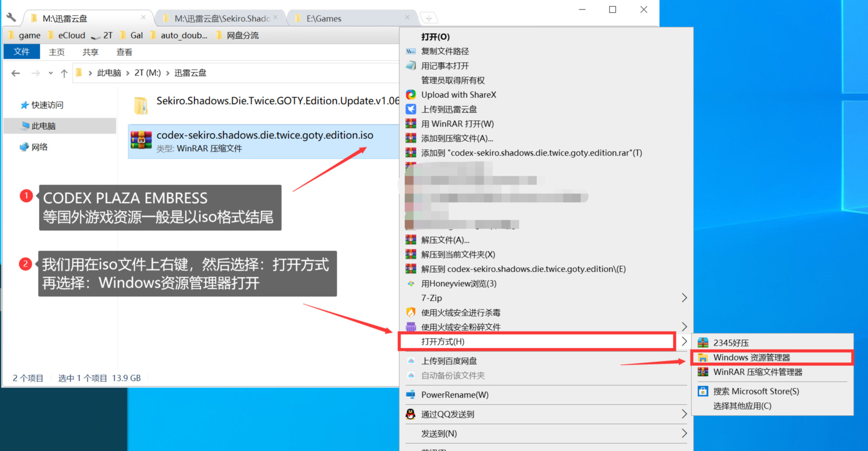
Task: Open the Gal bookmark folder
Action: coord(131,35)
